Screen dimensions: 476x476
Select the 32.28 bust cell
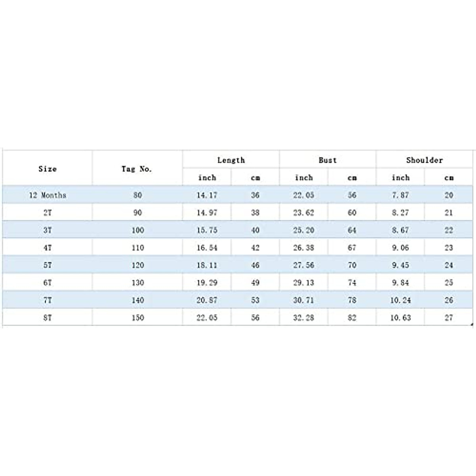click(x=304, y=318)
